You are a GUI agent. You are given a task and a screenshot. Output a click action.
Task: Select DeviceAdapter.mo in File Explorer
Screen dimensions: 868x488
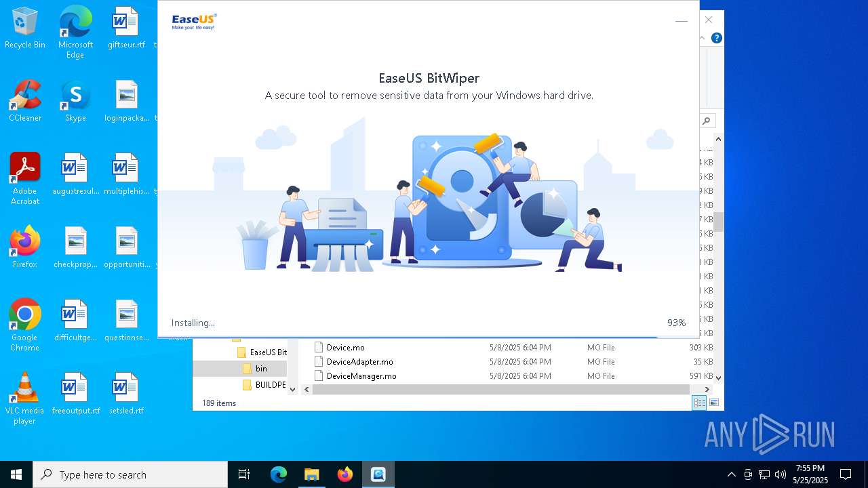point(359,361)
